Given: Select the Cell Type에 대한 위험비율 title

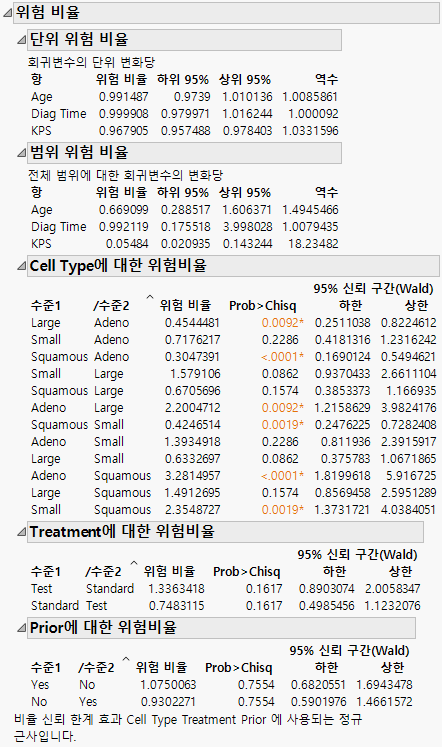Looking at the screenshot, I should point(233,266).
